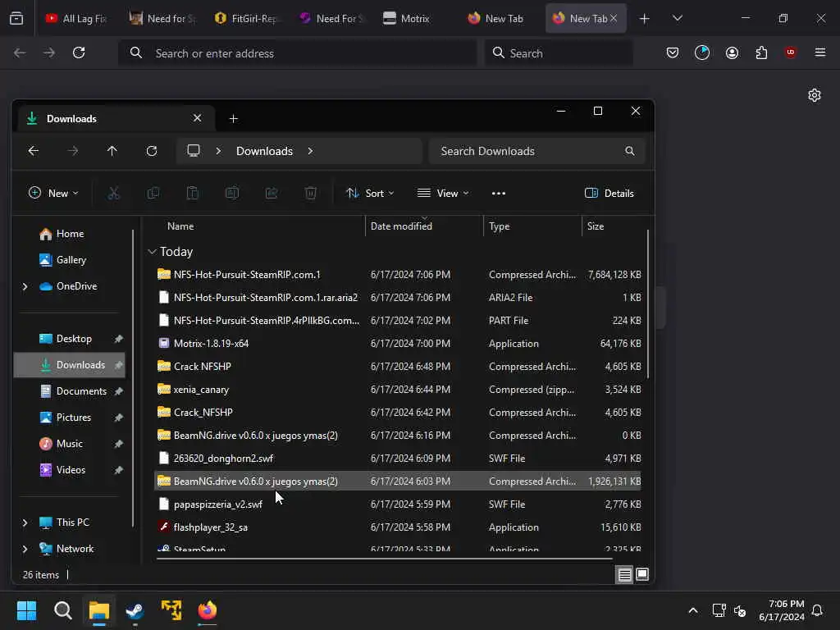This screenshot has width=840, height=630.
Task: Close the Downloads Explorer tab
Action: 197,118
